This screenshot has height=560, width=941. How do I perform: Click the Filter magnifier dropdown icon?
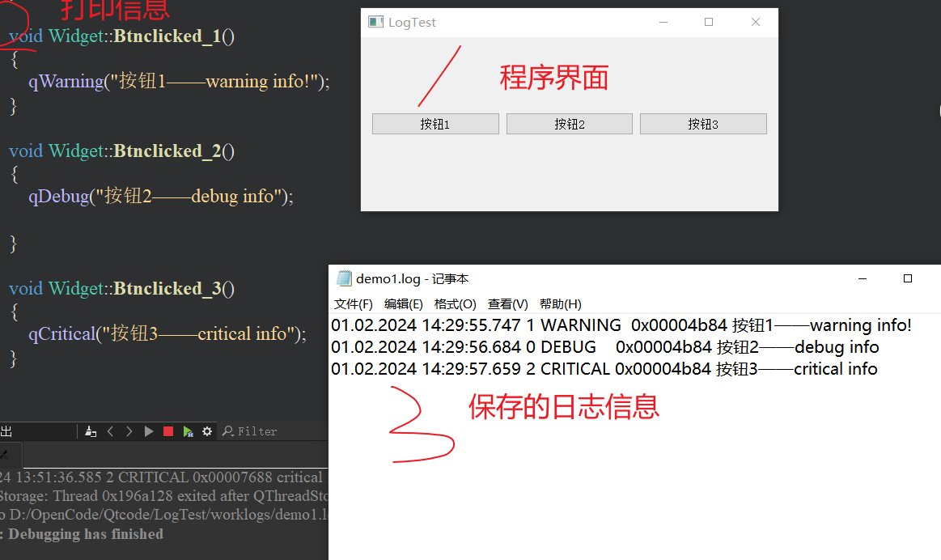coord(228,431)
